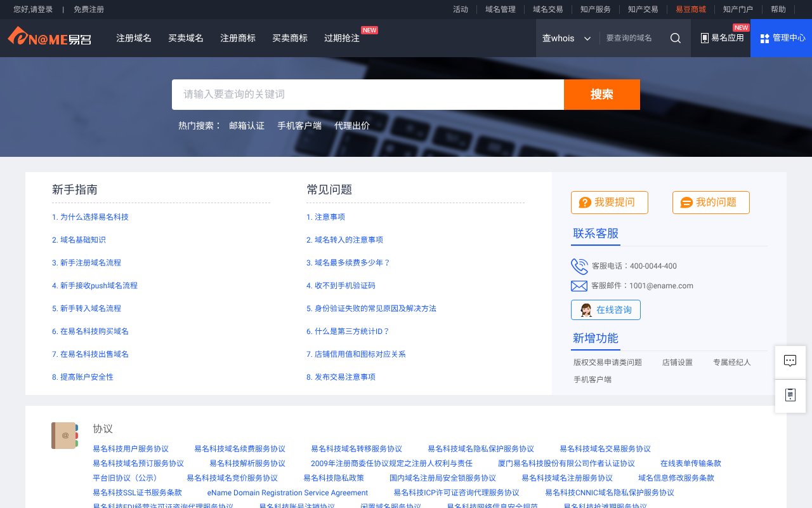The image size is (812, 508).
Task: Click the floating mobile app icon
Action: click(790, 395)
